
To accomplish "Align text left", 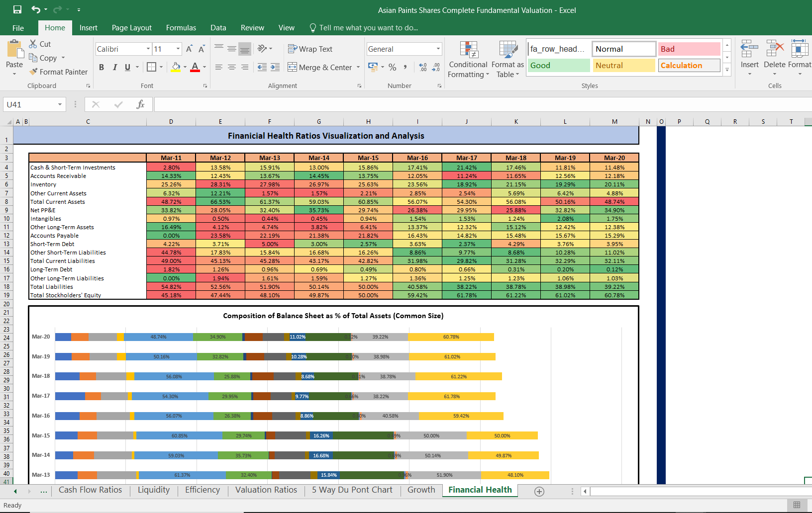I will 219,67.
